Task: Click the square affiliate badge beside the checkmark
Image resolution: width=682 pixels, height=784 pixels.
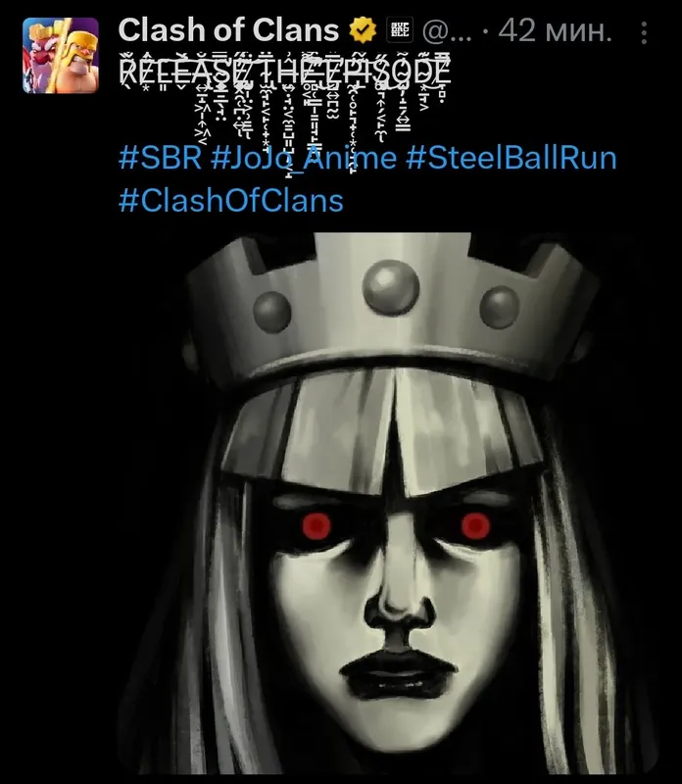Action: coord(400,30)
